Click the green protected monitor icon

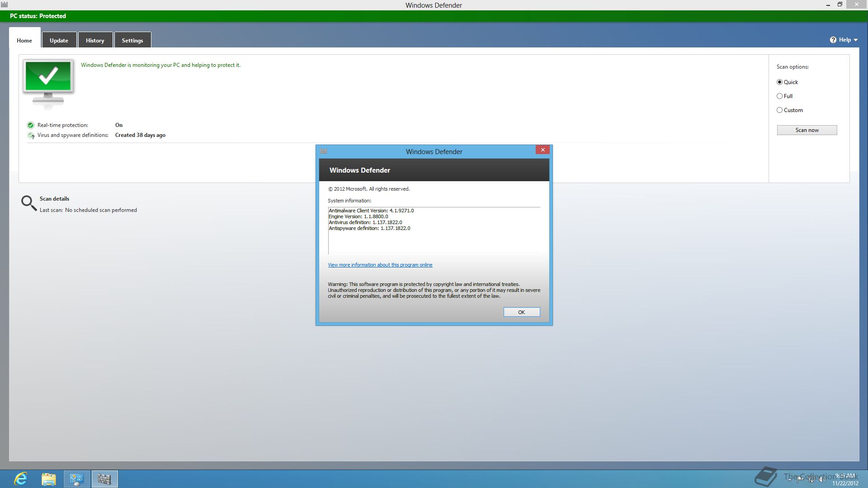point(48,84)
